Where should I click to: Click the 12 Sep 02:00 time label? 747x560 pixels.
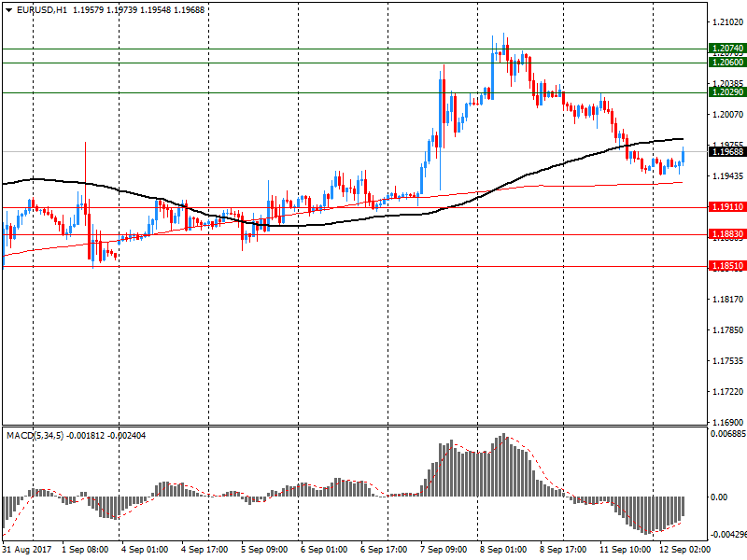[x=685, y=550]
